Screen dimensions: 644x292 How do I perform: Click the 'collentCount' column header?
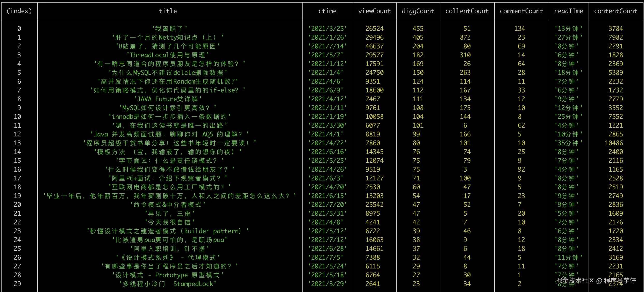click(467, 11)
